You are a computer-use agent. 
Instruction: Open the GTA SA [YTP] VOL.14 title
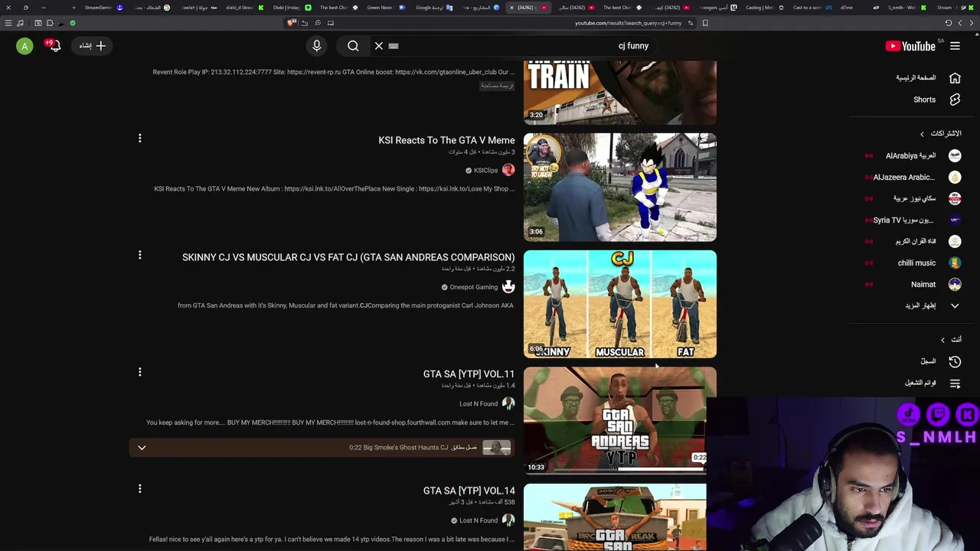coord(469,491)
